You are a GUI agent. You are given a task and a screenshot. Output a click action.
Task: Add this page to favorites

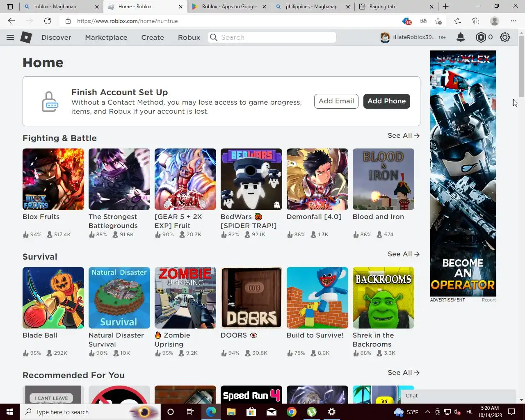coord(438,21)
